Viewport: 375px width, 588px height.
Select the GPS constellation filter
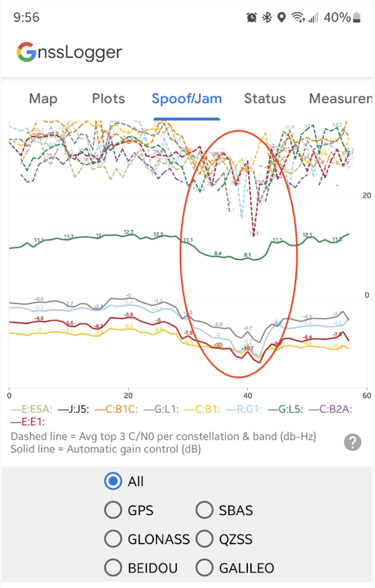pos(113,510)
